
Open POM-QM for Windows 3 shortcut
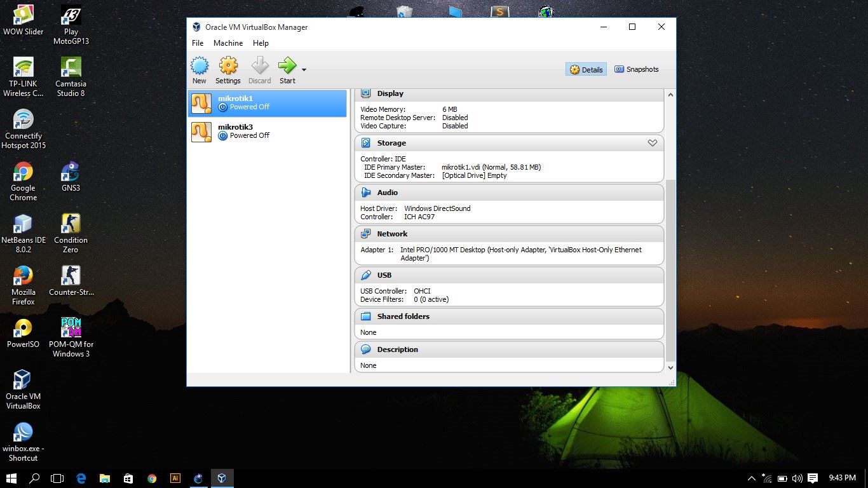click(71, 338)
